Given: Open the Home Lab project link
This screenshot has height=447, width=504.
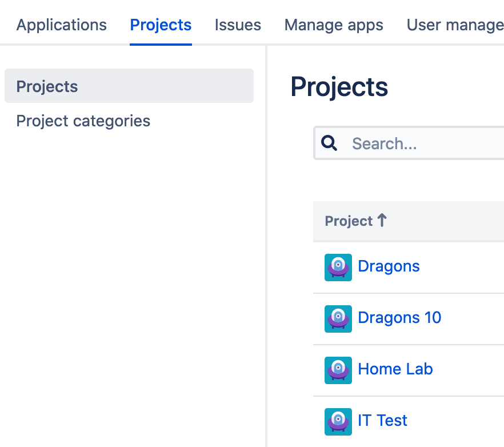Looking at the screenshot, I should coord(395,369).
